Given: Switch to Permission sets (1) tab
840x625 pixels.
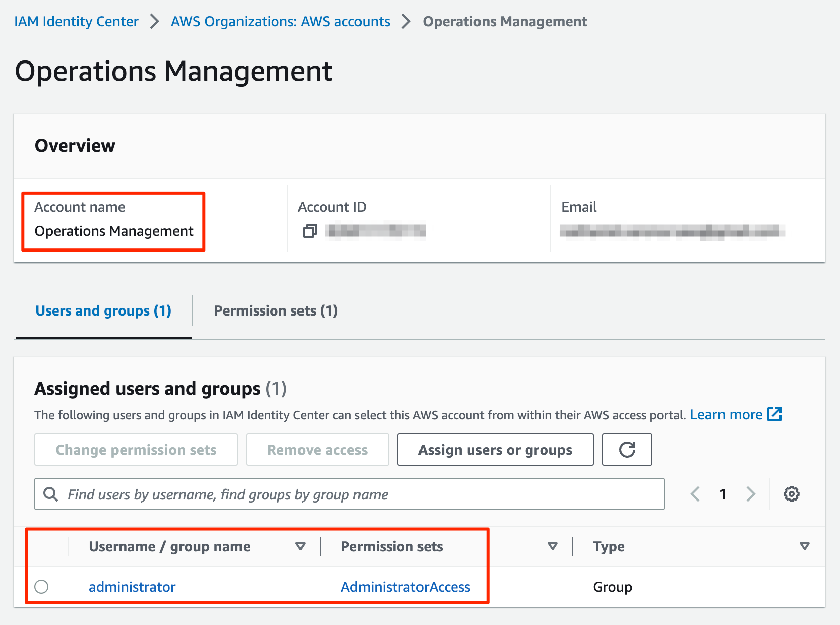Looking at the screenshot, I should (276, 310).
